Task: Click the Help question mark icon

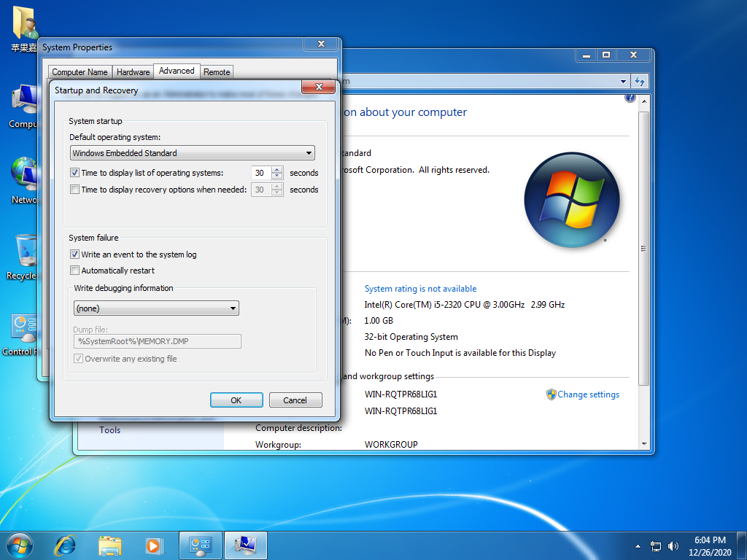Action: tap(629, 98)
